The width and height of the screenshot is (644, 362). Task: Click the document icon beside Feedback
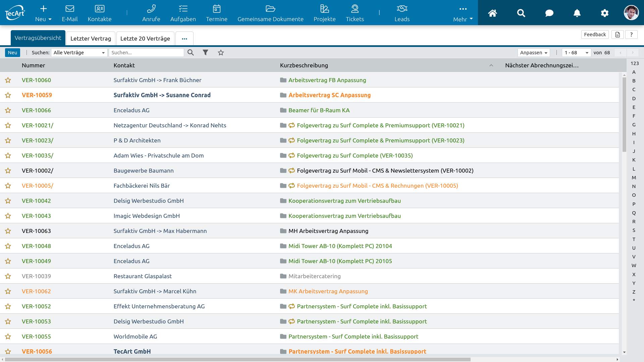pos(618,35)
